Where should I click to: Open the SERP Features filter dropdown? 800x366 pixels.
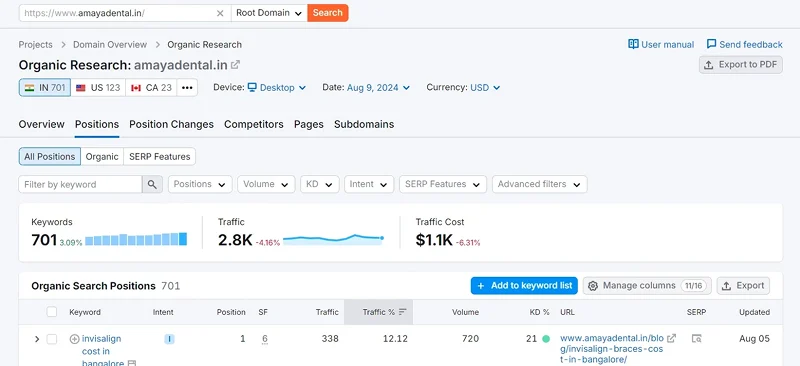(x=443, y=184)
